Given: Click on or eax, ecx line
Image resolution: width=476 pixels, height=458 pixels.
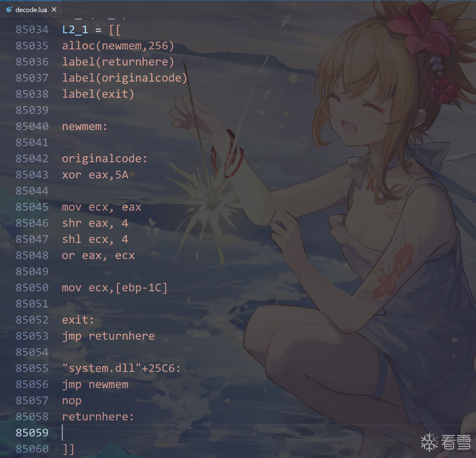Looking at the screenshot, I should tap(98, 255).
